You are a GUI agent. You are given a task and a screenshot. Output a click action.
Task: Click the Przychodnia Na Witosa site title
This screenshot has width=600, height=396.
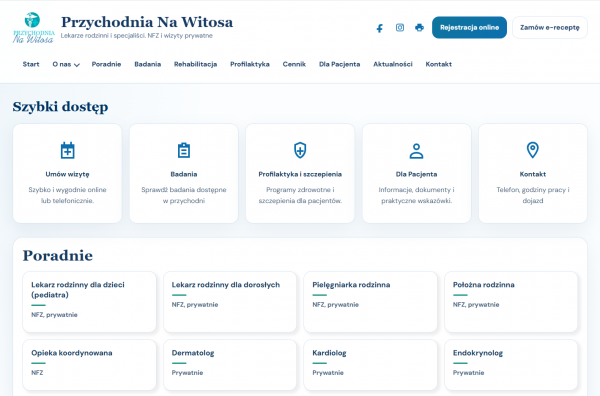pos(147,22)
